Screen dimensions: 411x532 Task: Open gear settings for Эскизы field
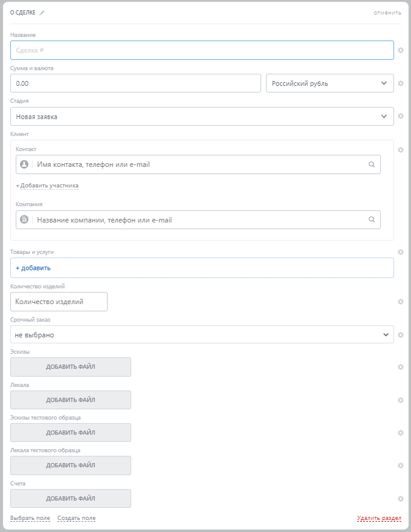coord(400,367)
